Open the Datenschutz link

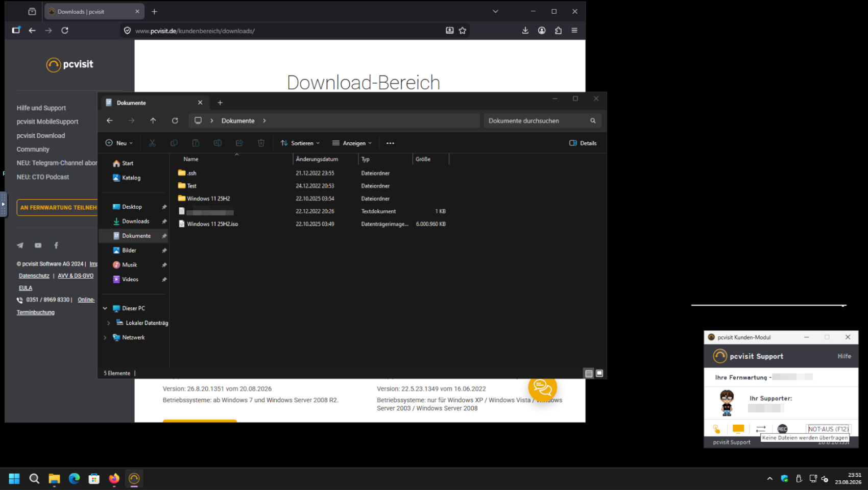[x=34, y=276]
